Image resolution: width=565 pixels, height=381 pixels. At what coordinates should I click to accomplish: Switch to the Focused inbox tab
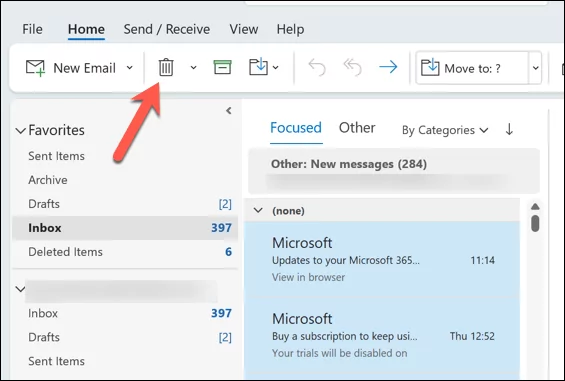click(x=296, y=128)
